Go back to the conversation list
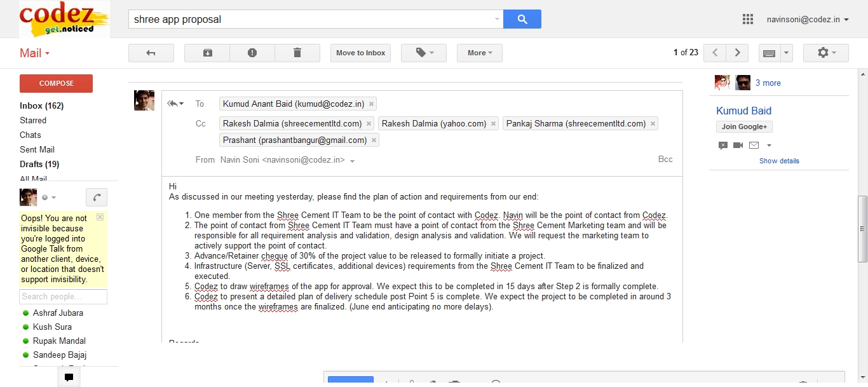Viewport: 868px width, 387px height. pyautogui.click(x=151, y=53)
